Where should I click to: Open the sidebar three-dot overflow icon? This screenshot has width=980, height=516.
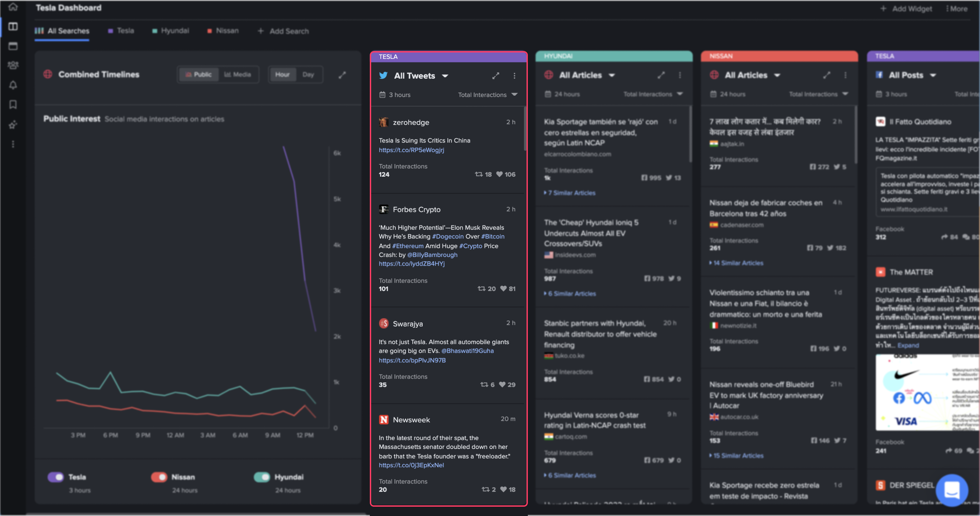tap(13, 144)
